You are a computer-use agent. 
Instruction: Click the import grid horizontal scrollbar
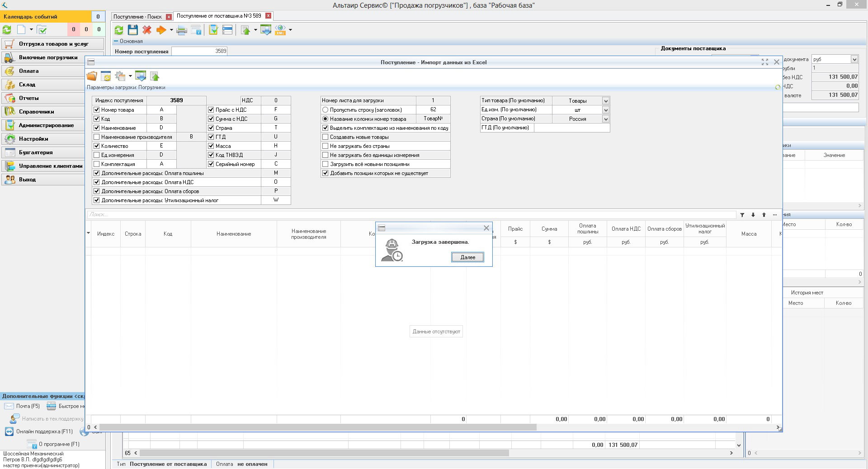coord(318,427)
